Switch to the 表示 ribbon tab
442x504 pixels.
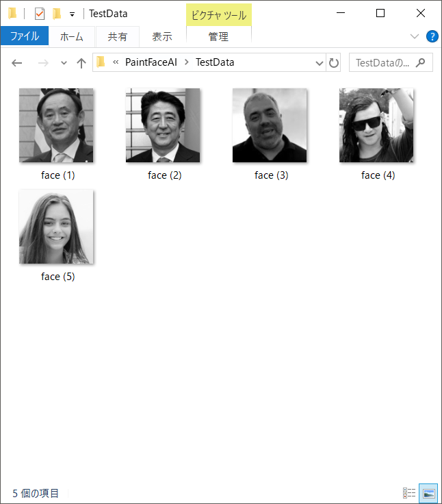162,37
